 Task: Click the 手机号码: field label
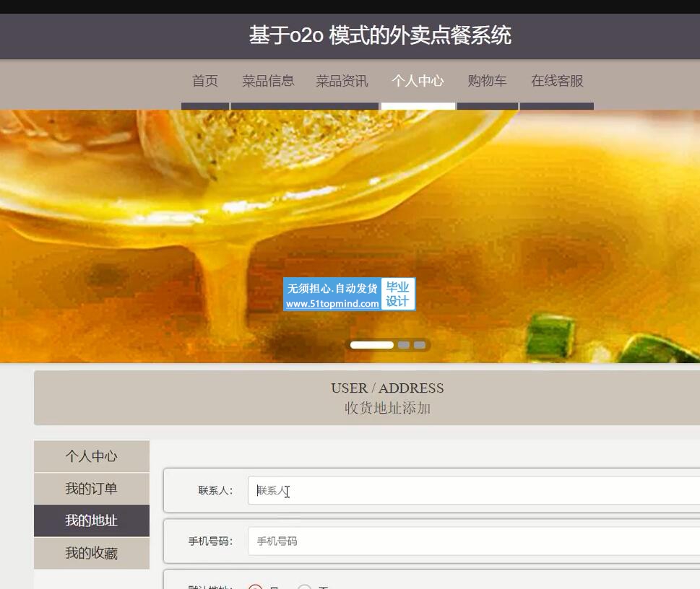coord(211,541)
